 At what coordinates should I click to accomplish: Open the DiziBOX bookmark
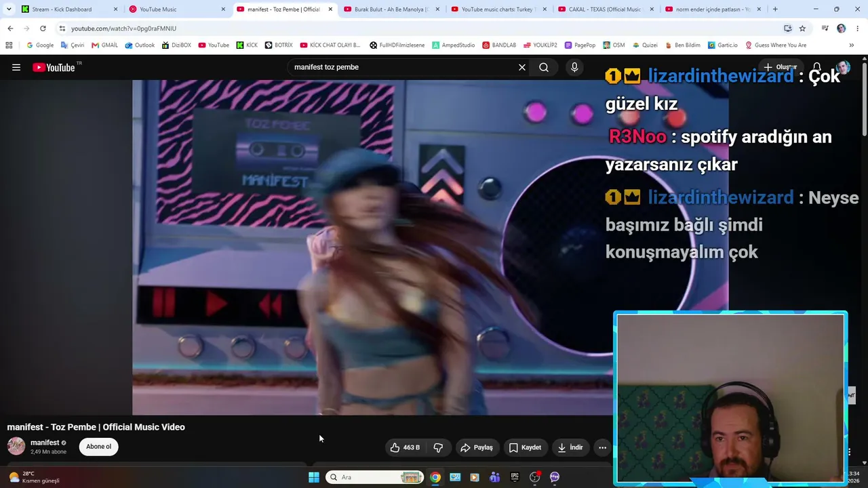(x=176, y=45)
